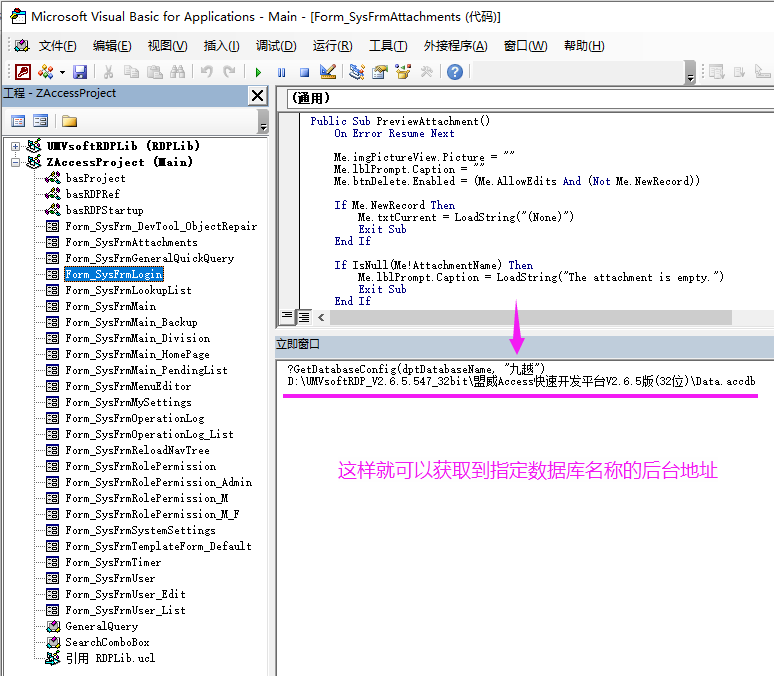
Task: Click the blue Help question mark icon
Action: (455, 72)
